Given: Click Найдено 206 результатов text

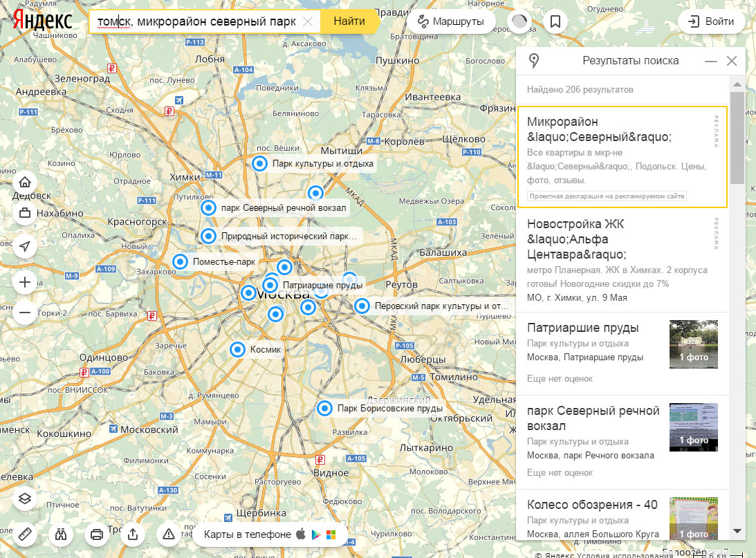Looking at the screenshot, I should (x=580, y=90).
